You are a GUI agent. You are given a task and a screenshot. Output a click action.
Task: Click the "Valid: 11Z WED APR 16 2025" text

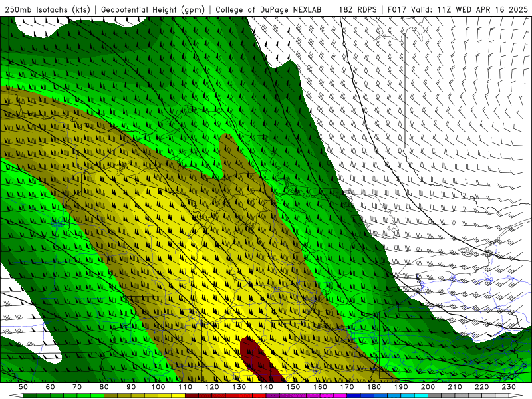click(469, 9)
